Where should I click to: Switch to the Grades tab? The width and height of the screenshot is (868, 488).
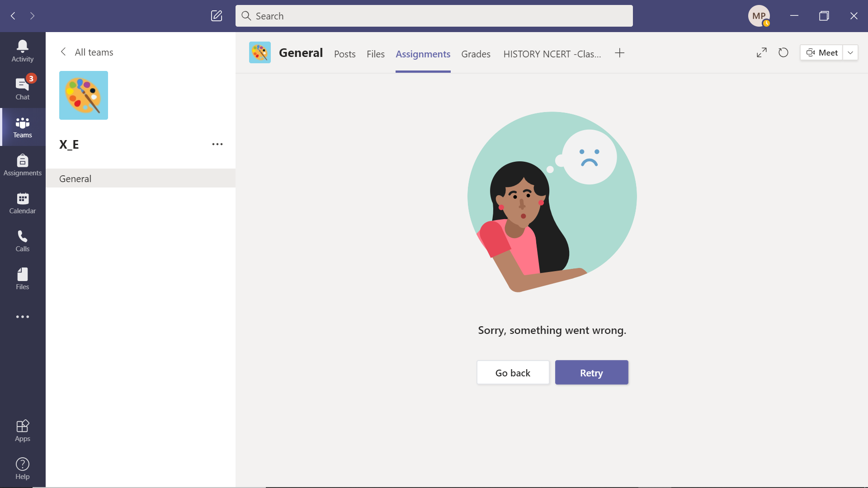(x=476, y=54)
